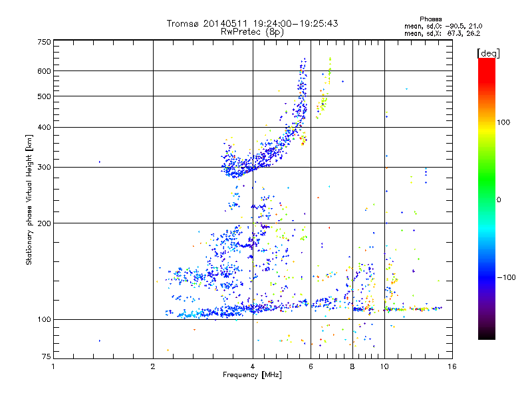Click the 100 height axis label
532x399 pixels.
click(x=44, y=320)
